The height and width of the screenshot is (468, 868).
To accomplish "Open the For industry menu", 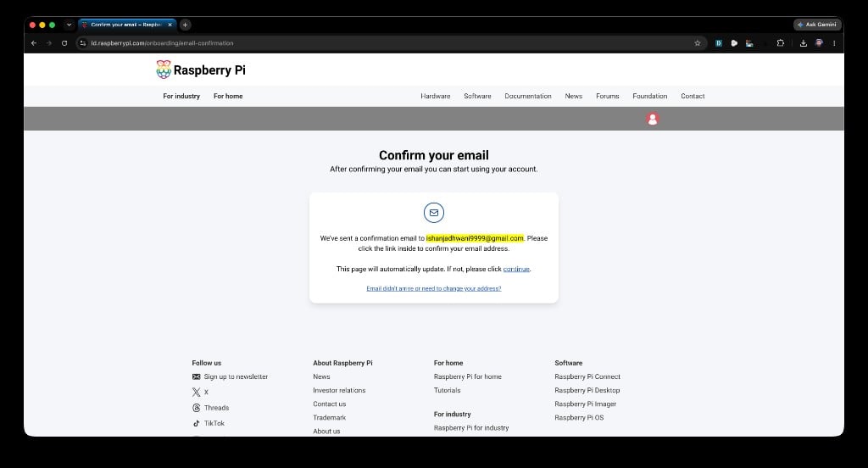I will click(x=181, y=97).
